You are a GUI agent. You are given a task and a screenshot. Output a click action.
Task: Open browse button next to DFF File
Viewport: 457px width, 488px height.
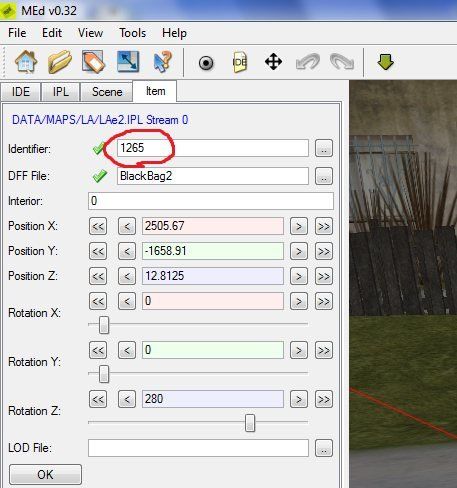324,176
